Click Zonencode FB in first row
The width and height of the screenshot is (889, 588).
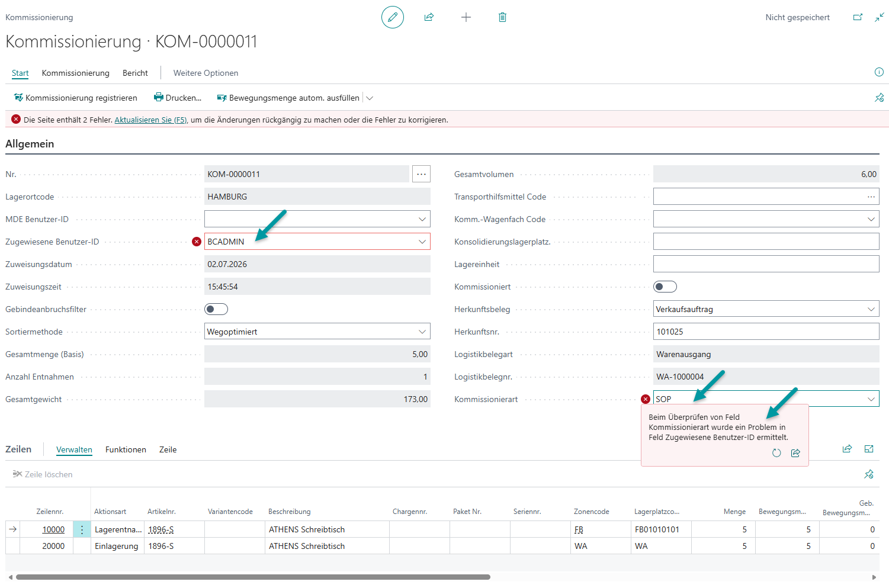coord(579,529)
